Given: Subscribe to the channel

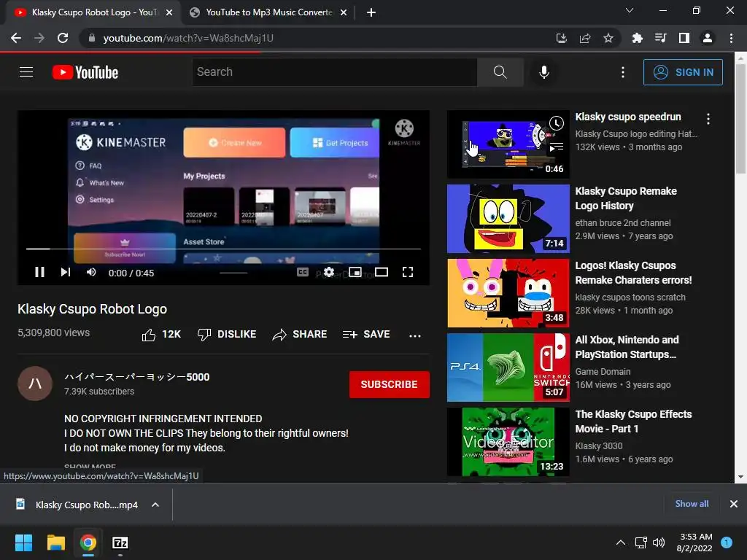Looking at the screenshot, I should (x=390, y=384).
